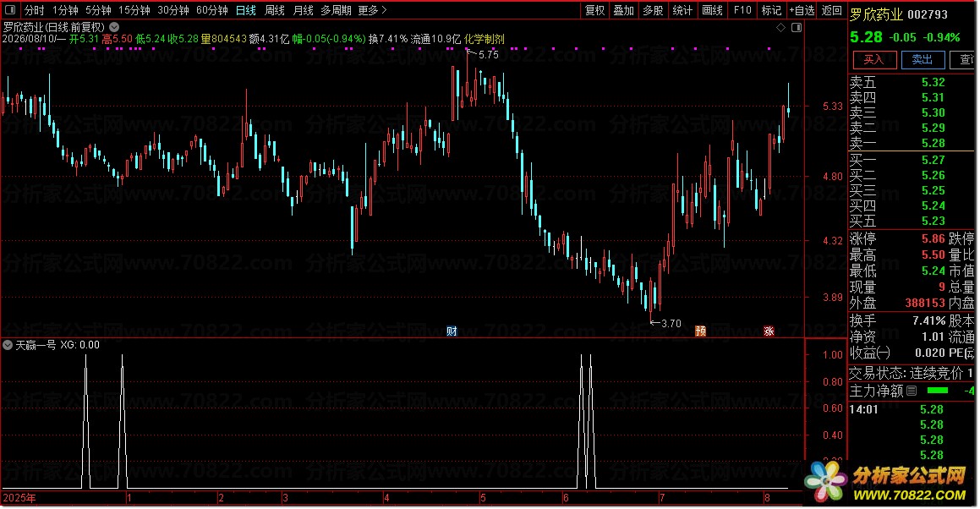Select the 买四 price 5.24

coord(933,205)
